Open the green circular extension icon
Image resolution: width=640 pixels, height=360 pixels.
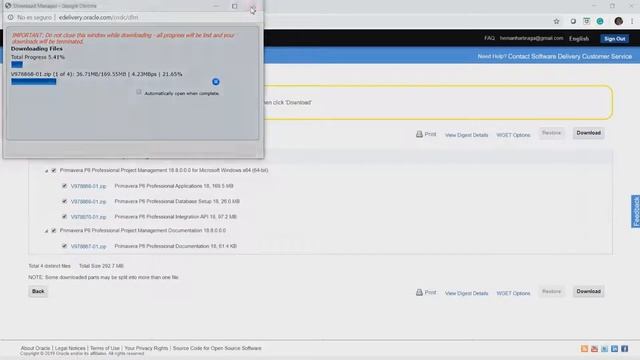pos(600,21)
